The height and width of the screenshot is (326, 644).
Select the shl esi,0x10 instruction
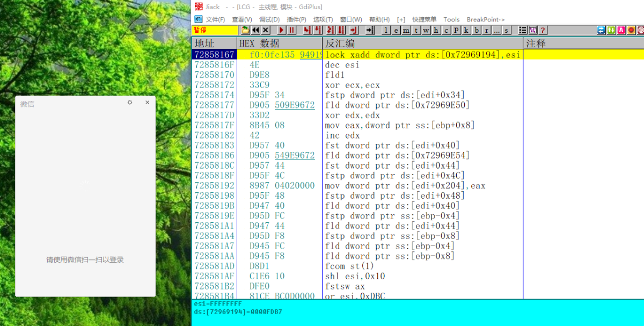pos(355,277)
